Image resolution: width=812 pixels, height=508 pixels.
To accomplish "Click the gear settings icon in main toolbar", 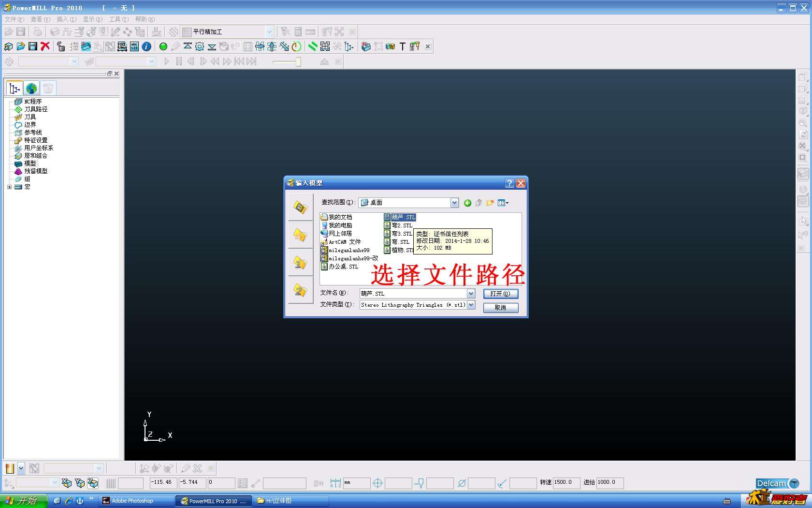I will pos(200,46).
